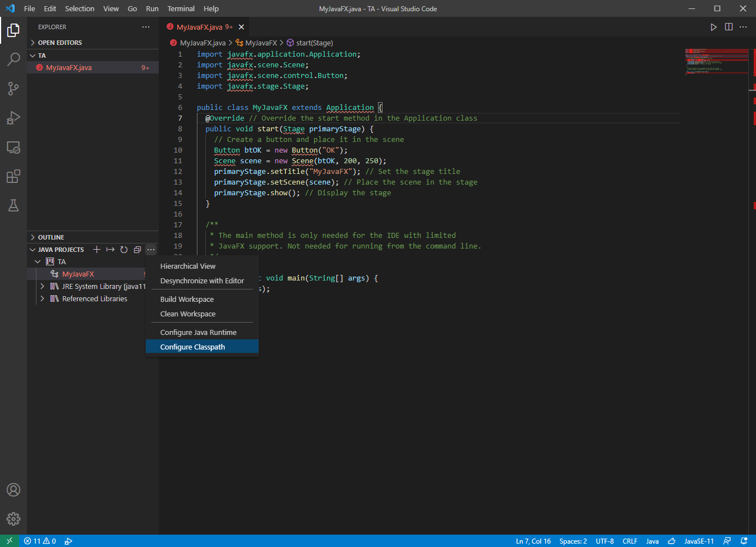Open Run and Debug view

point(13,117)
